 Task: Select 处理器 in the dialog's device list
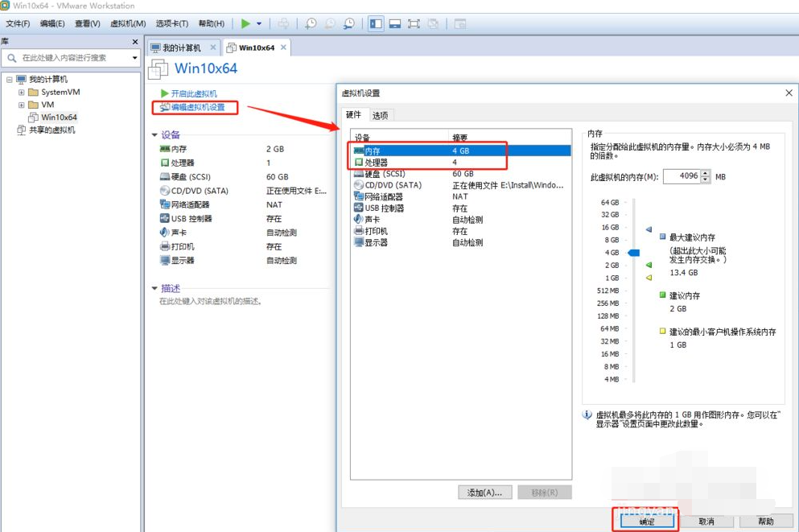376,162
